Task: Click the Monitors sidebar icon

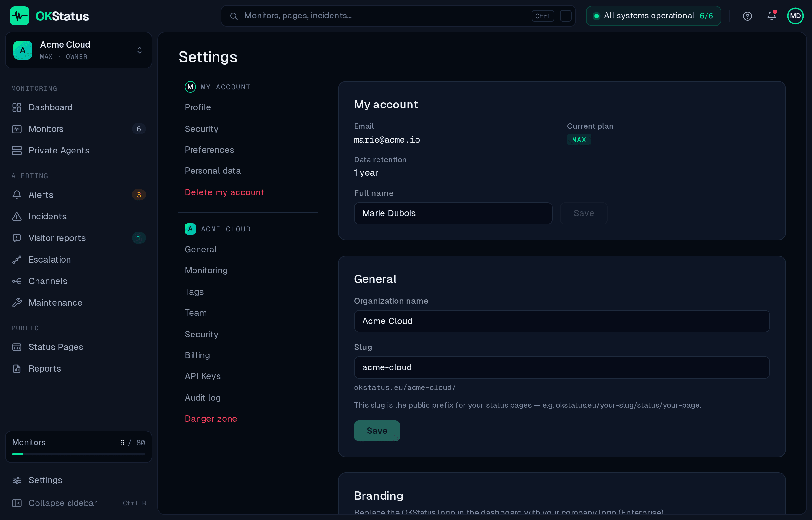Action: [x=17, y=129]
